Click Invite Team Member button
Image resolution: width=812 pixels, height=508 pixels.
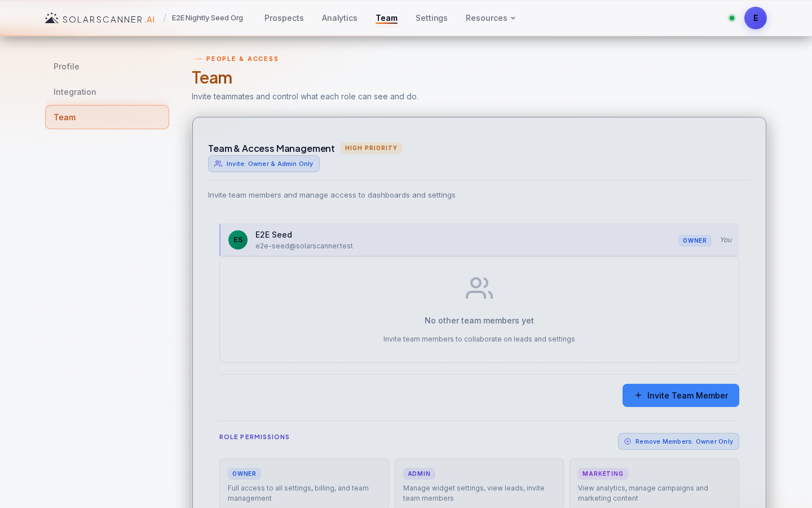click(681, 395)
